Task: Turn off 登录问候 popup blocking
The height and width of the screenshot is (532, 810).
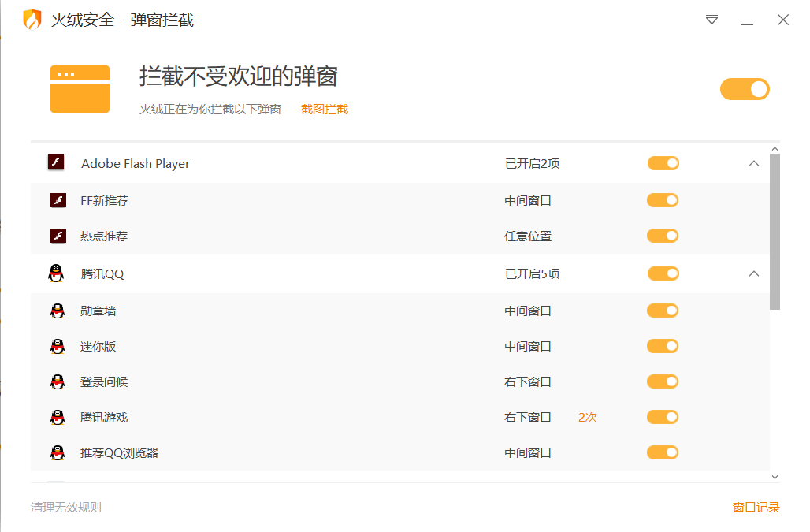Action: (662, 381)
